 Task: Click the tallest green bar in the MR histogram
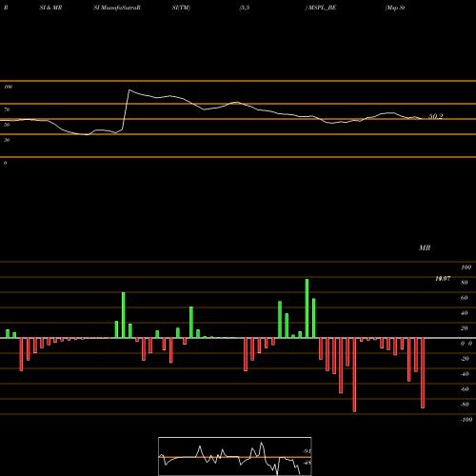tap(307, 308)
